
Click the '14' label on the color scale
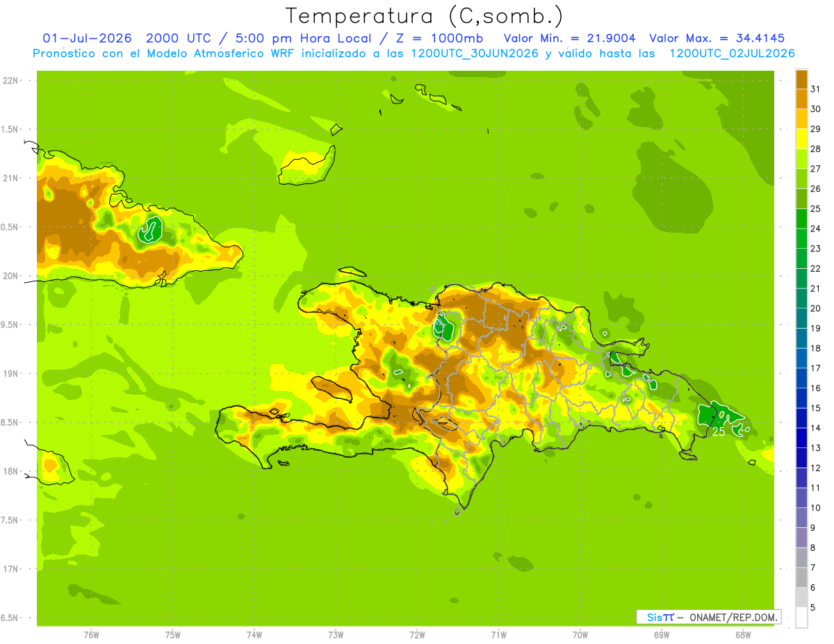coord(815,428)
